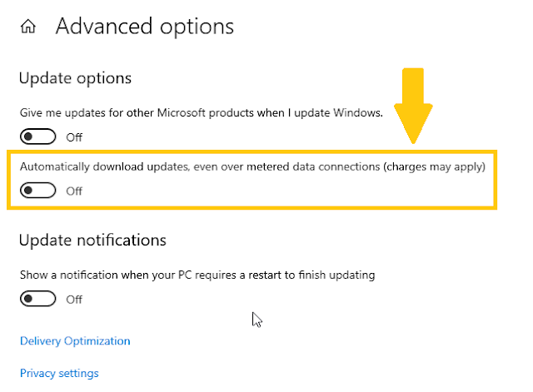
Task: Click the Off label beside restart notification toggle
Action: point(74,300)
